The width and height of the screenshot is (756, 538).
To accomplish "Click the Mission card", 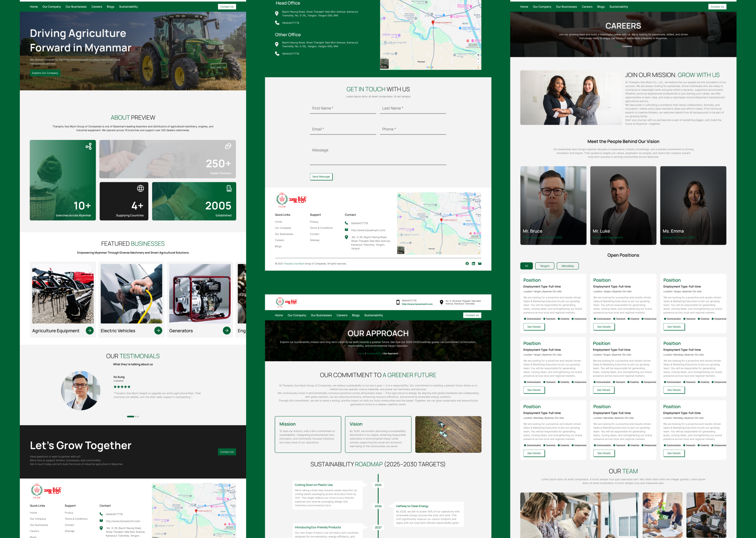I will [x=308, y=434].
